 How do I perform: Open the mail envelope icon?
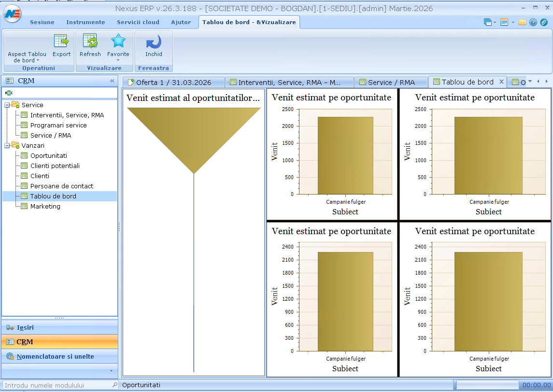[x=523, y=22]
